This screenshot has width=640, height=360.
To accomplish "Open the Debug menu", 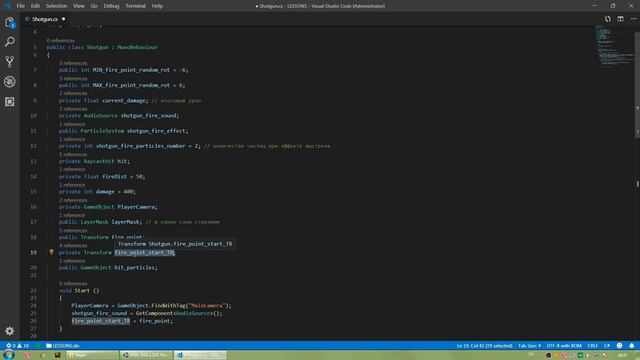I will tap(111, 6).
